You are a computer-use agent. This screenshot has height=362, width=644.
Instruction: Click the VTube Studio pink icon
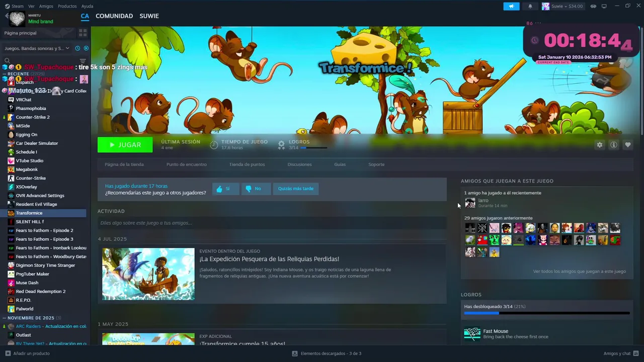[11, 160]
